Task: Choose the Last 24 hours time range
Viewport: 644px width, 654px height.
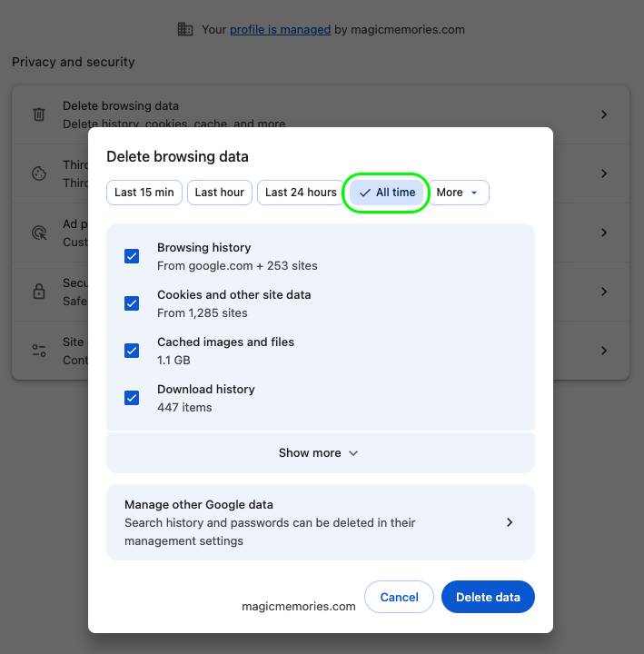Action: 301,193
